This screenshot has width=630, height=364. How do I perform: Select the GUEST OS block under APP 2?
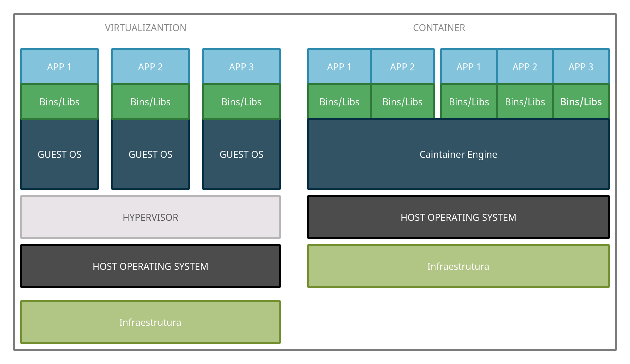[x=150, y=154]
